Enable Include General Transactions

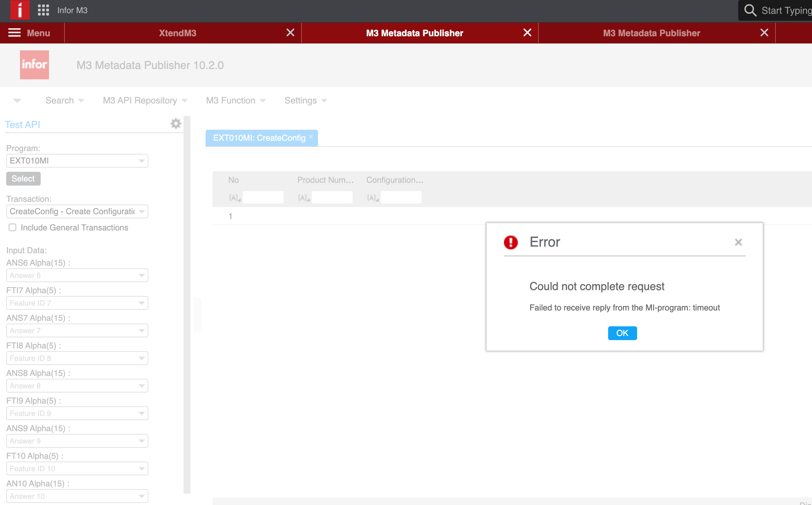(x=12, y=227)
